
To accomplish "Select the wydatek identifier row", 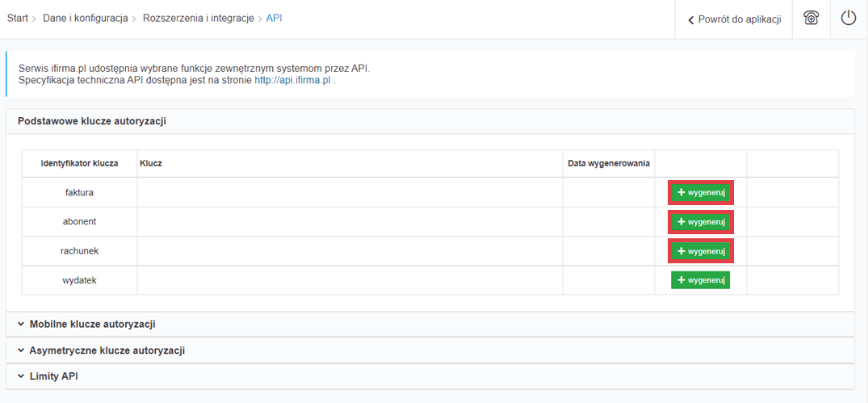I will (x=79, y=280).
